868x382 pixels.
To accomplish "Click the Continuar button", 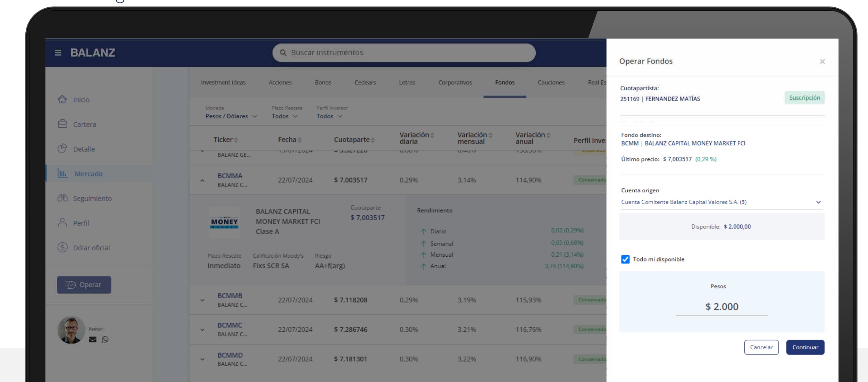I will 805,347.
